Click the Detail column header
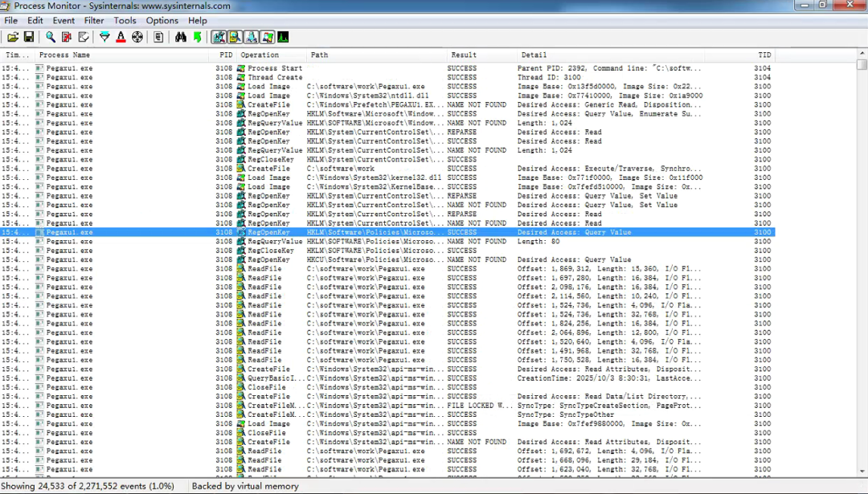868x494 pixels. tap(610, 55)
